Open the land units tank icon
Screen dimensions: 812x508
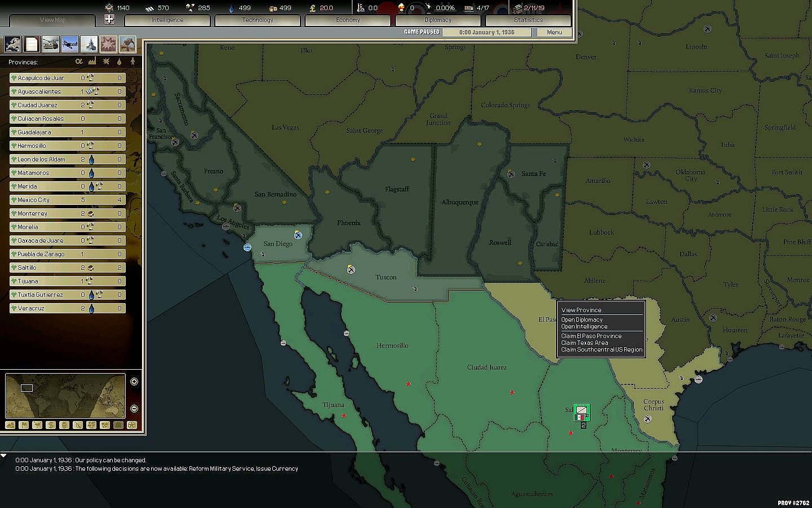coord(51,43)
